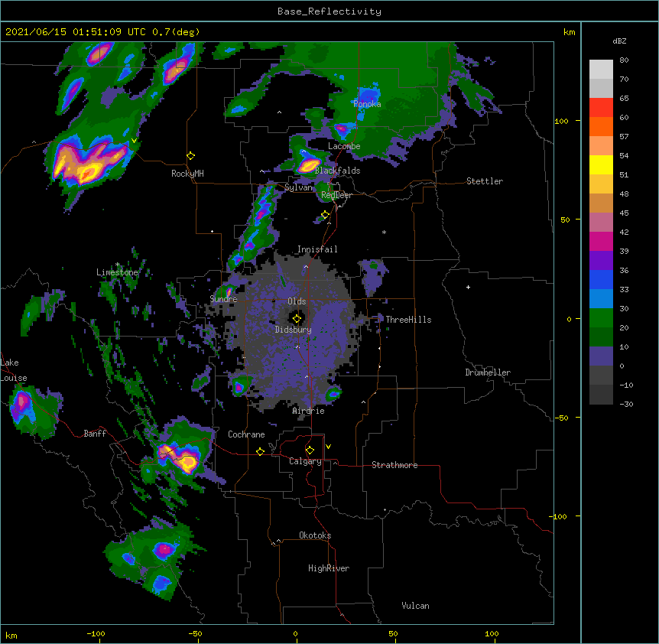Click the yellow diamond marker above Calgary label
Image resolution: width=659 pixels, height=644 pixels.
310,450
